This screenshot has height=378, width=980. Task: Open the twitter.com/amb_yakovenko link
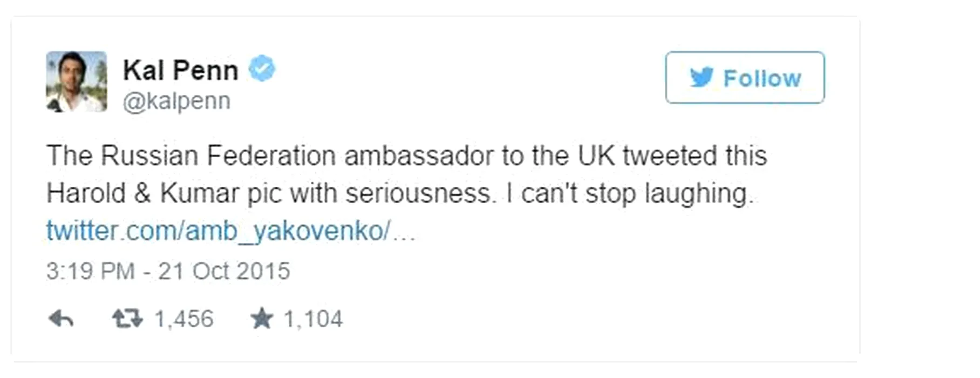tap(218, 231)
